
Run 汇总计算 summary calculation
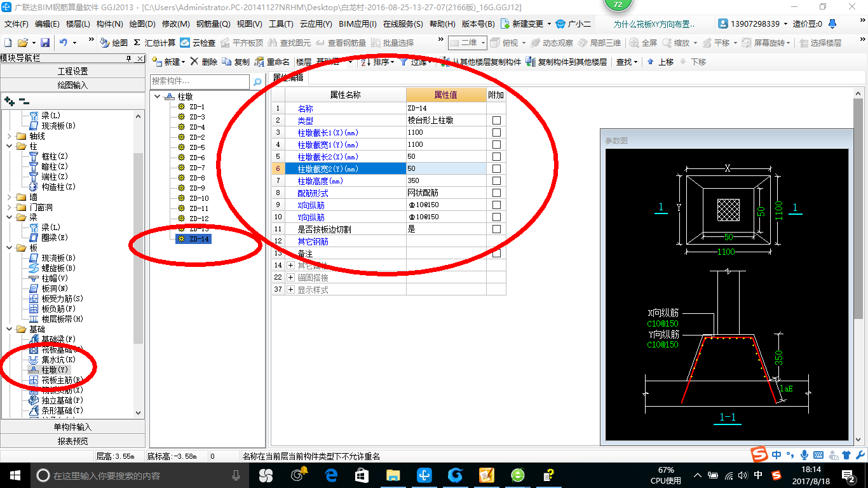click(x=154, y=43)
